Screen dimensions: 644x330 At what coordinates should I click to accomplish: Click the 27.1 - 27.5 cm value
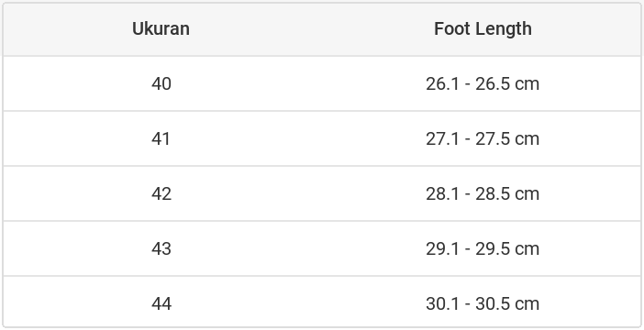(483, 138)
